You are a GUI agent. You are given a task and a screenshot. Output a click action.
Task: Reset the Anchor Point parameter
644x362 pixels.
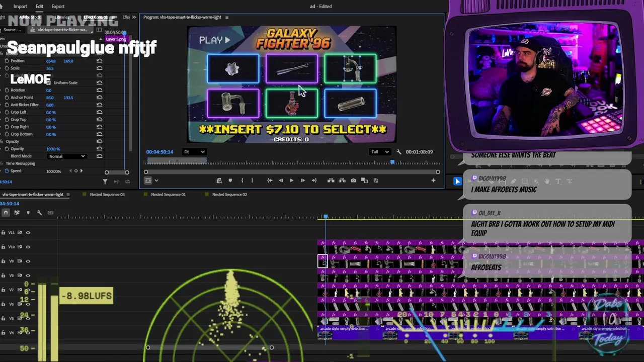pos(100,98)
